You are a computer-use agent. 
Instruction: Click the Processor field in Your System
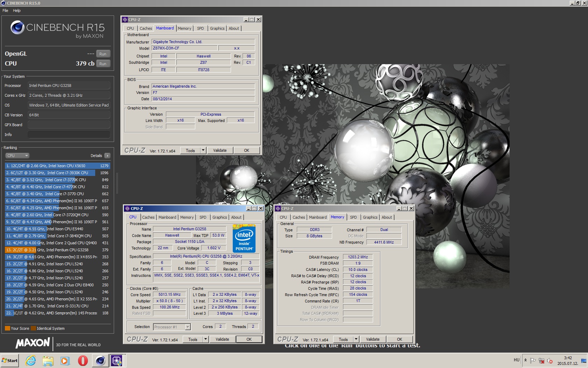pos(69,86)
